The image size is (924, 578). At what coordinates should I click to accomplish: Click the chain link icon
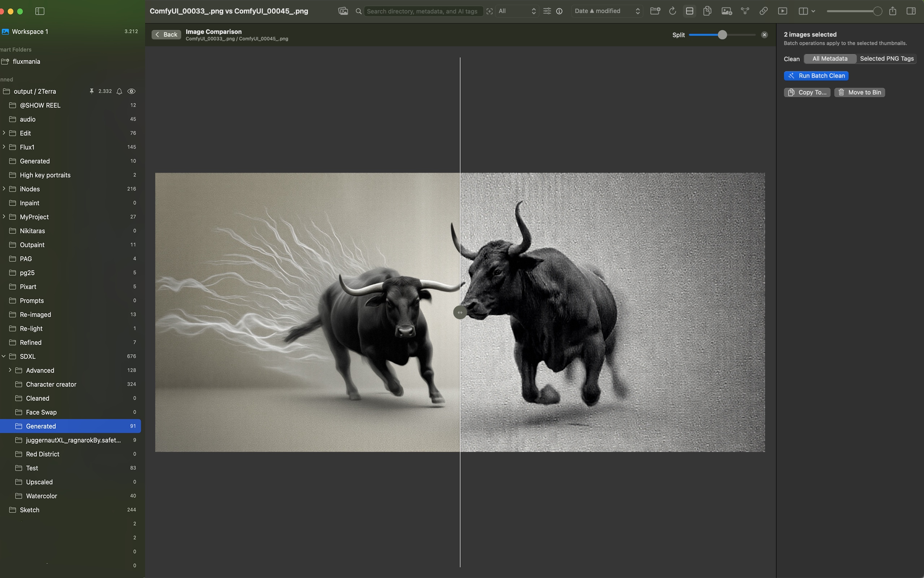pos(763,11)
